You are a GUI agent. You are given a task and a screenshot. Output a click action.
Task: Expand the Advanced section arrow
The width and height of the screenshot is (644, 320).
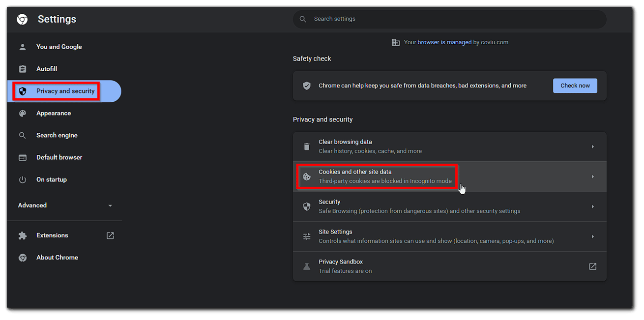tap(110, 205)
